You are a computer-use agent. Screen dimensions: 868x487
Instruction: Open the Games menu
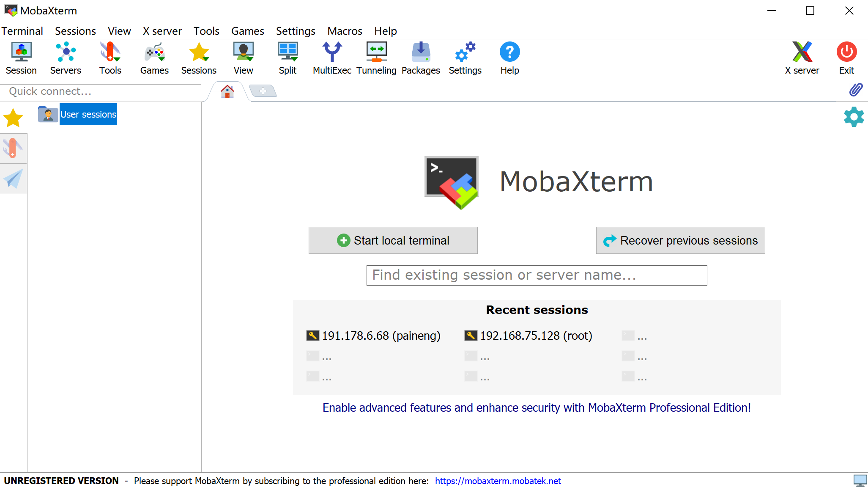247,31
